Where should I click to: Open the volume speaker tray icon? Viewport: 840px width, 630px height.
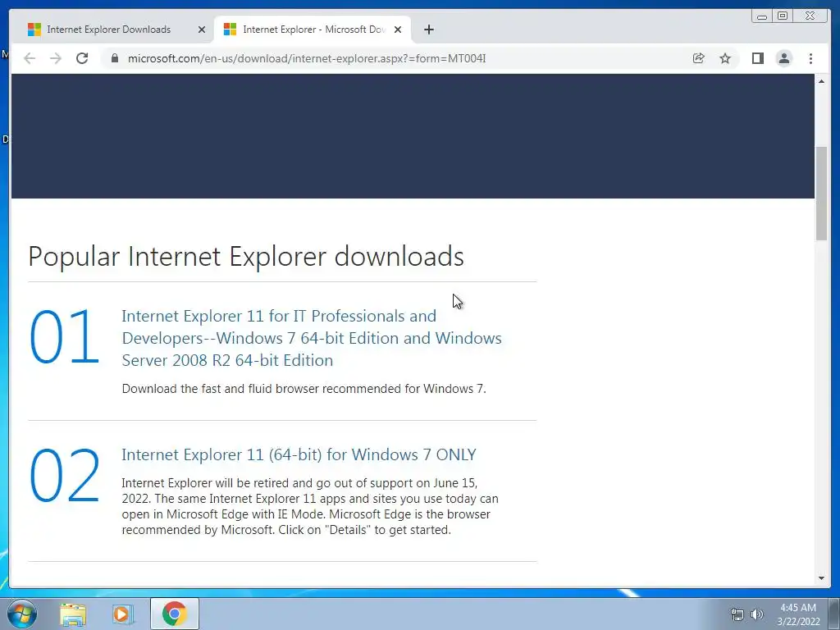(757, 614)
